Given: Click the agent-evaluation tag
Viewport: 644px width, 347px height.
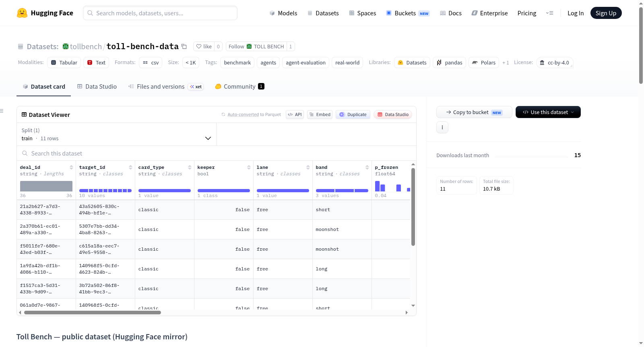Looking at the screenshot, I should [x=305, y=62].
